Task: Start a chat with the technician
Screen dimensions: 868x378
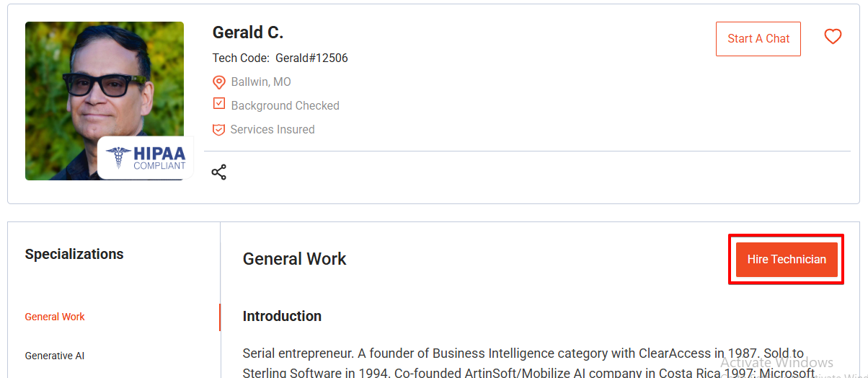Action: tap(758, 39)
